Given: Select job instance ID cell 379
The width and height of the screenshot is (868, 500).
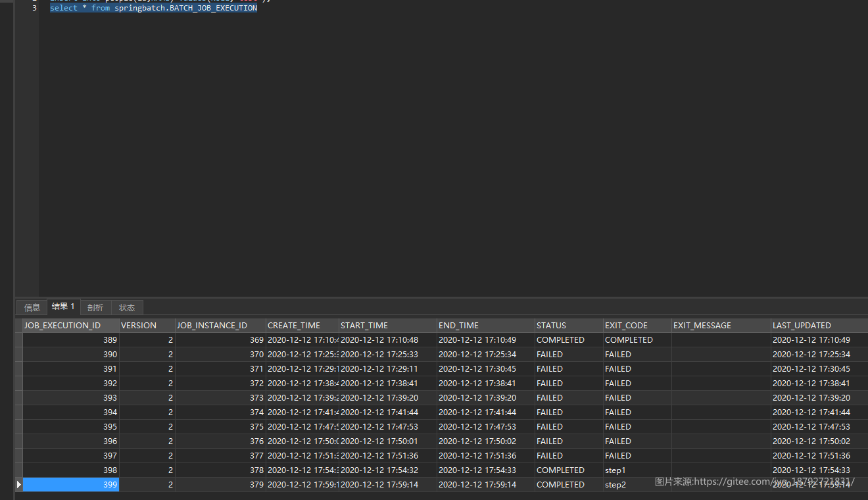Looking at the screenshot, I should (220, 485).
